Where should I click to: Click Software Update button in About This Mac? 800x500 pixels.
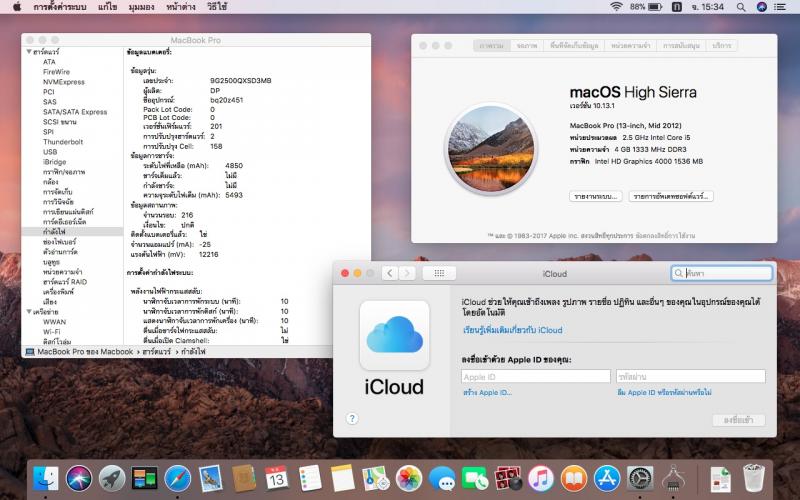(671, 196)
